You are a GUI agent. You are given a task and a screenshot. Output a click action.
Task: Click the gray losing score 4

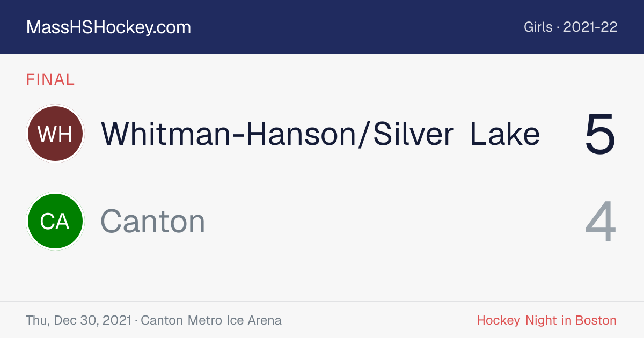tap(600, 222)
